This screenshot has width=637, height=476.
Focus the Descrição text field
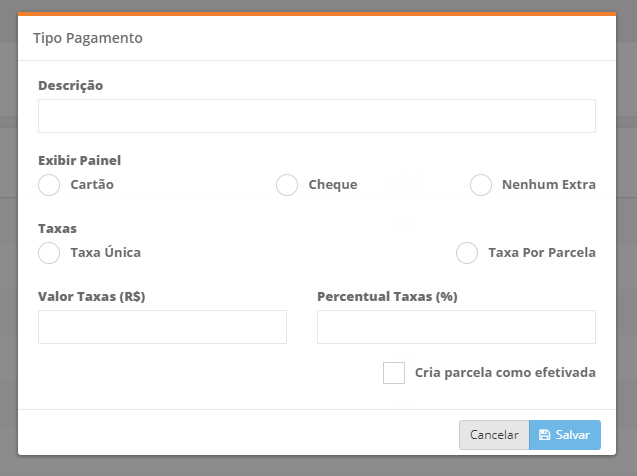(x=316, y=116)
